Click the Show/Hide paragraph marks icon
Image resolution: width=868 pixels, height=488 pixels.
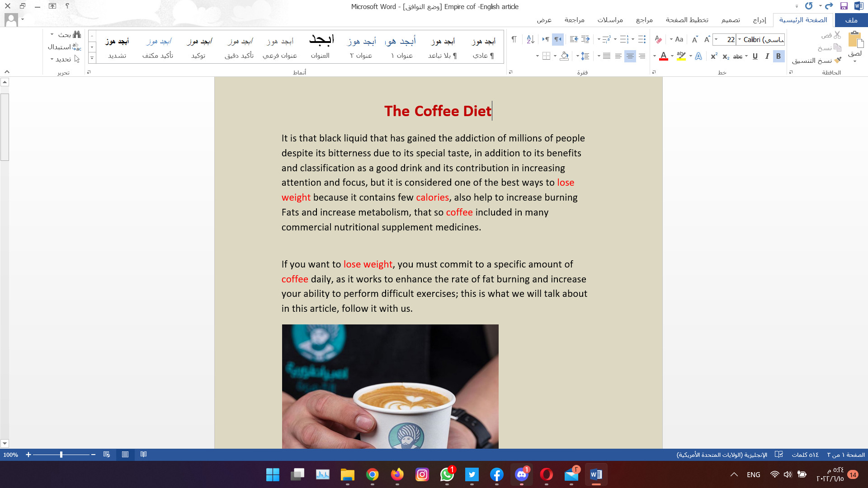click(514, 40)
